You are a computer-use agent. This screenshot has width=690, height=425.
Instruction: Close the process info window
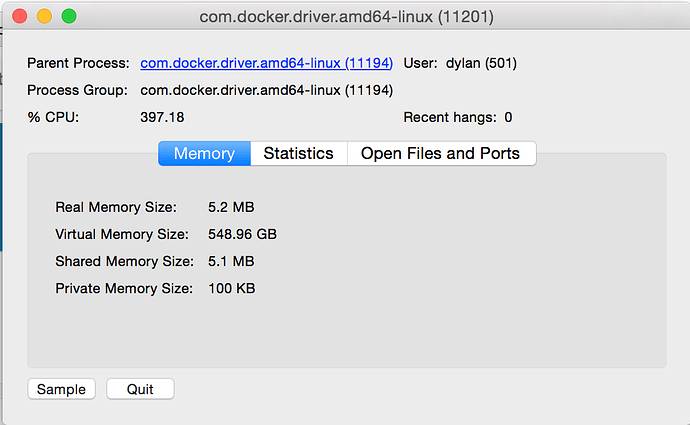pos(20,16)
